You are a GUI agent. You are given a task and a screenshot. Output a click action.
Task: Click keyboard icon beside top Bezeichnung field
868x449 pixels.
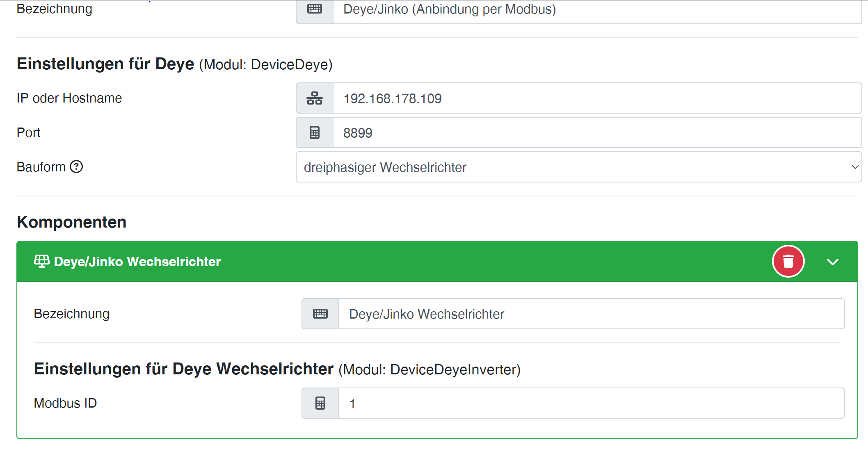[315, 9]
